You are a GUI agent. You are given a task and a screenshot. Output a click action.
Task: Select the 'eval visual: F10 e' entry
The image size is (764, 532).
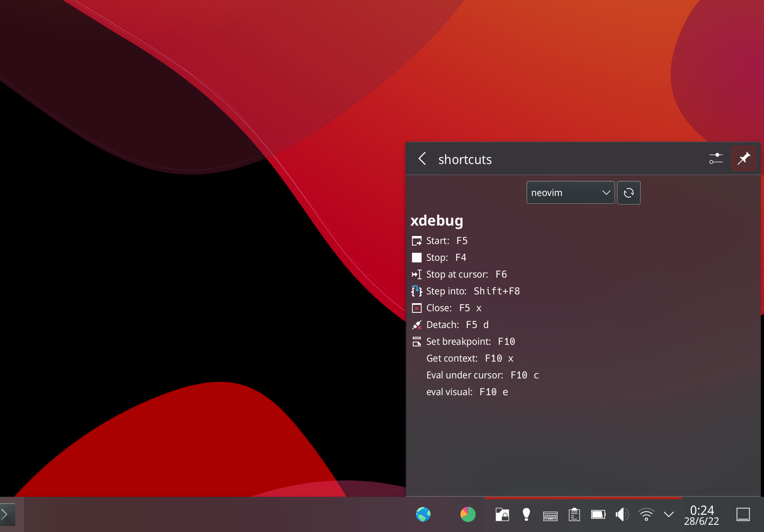coord(467,392)
